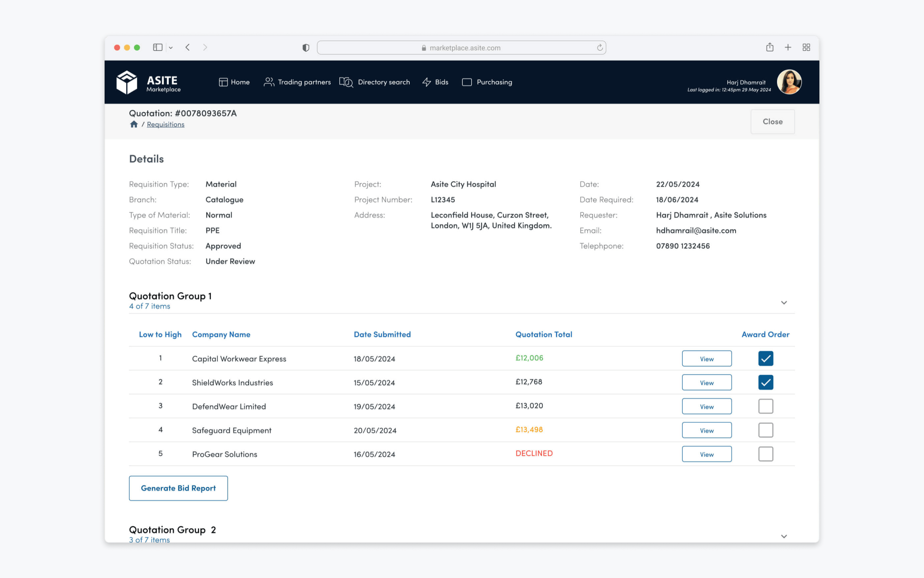
Task: Open Directory search menu item
Action: 374,82
